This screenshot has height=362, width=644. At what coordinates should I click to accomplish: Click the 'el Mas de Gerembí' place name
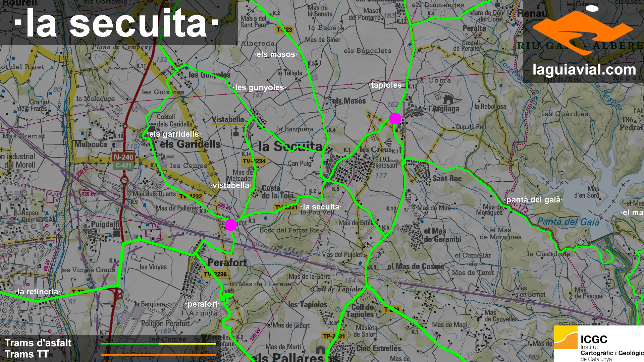point(442,235)
